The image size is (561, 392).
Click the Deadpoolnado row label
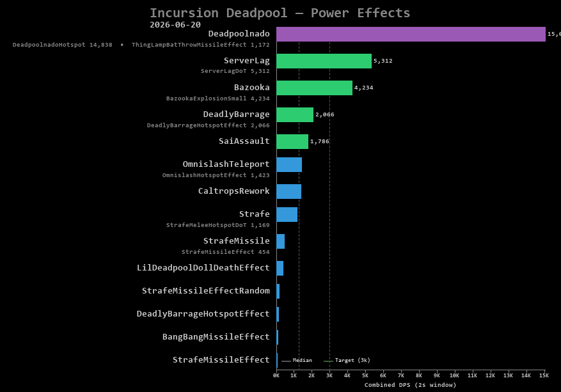pyautogui.click(x=239, y=34)
